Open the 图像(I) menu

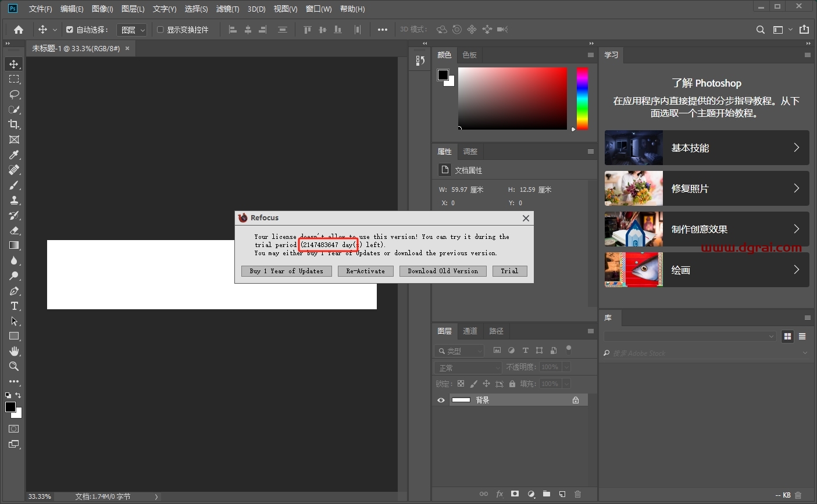tap(102, 9)
